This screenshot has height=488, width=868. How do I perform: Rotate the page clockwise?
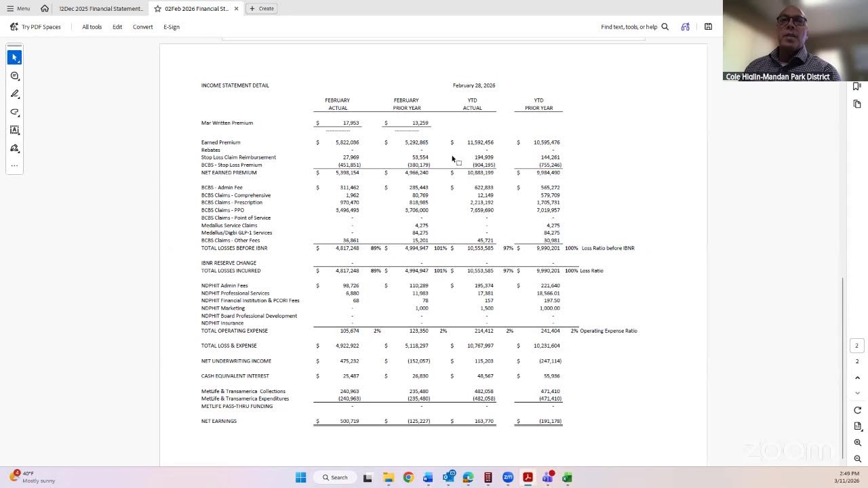(x=857, y=410)
